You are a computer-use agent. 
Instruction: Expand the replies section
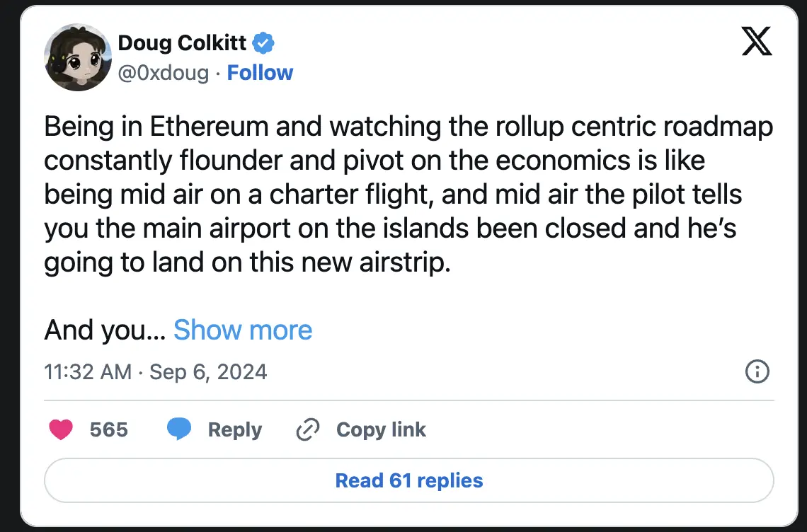click(408, 480)
